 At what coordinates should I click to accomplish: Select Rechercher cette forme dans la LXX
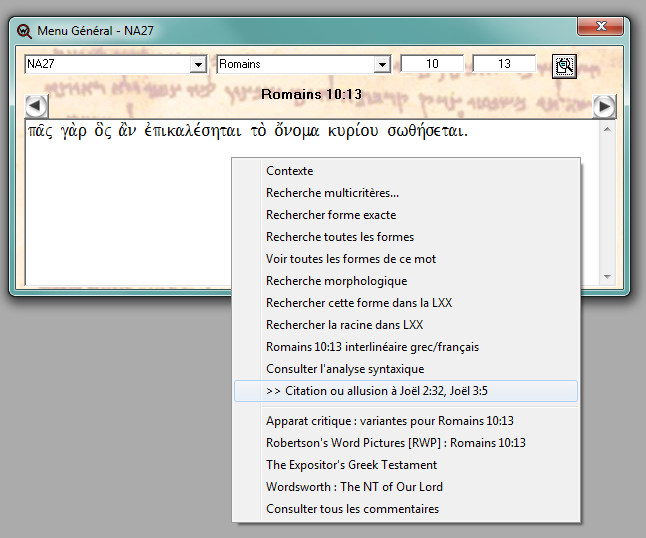click(406, 303)
